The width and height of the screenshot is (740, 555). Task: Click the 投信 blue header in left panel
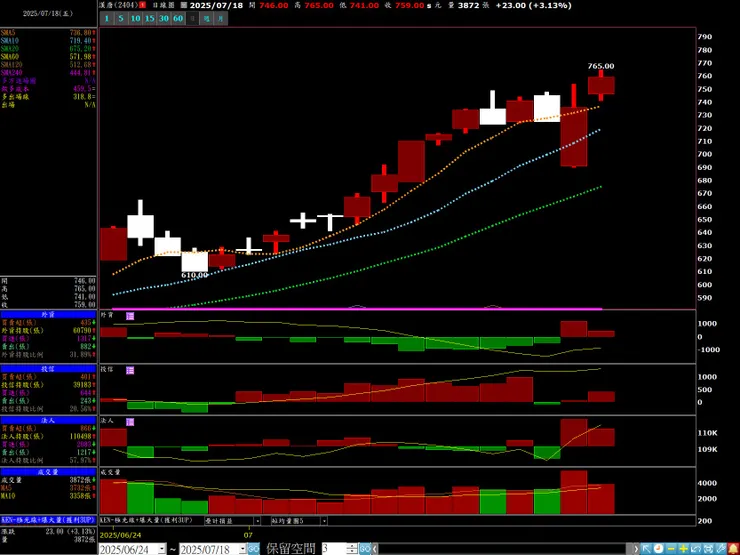click(48, 369)
